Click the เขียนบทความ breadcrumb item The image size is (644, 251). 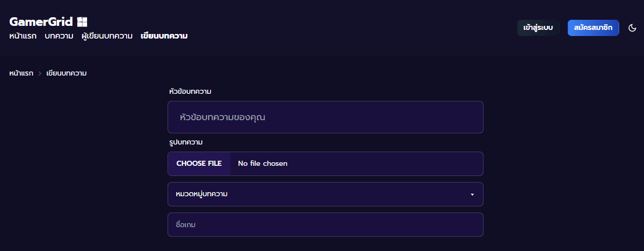pos(66,74)
